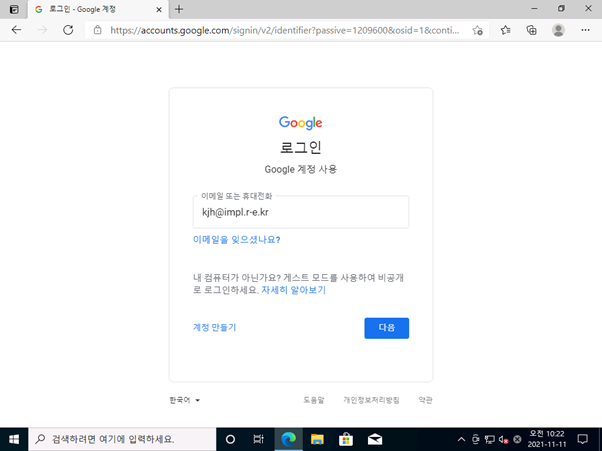This screenshot has width=602, height=451.
Task: Open the notification center icon
Action: point(583,439)
